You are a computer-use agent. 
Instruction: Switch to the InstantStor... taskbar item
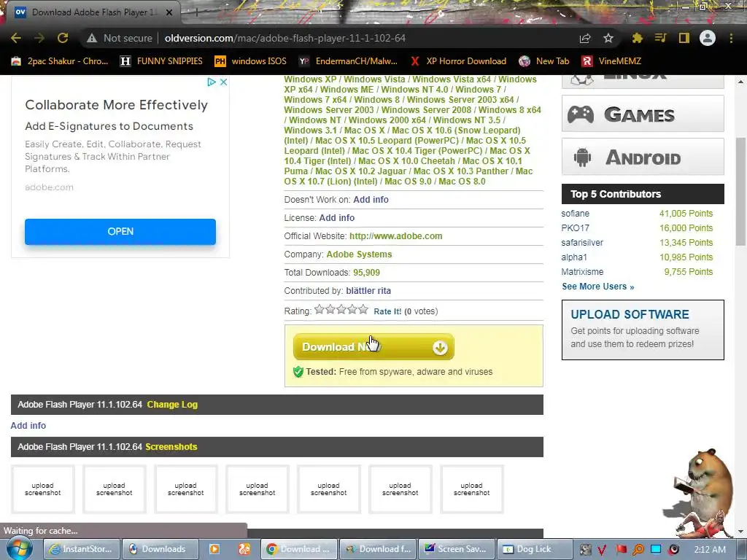[x=82, y=549]
